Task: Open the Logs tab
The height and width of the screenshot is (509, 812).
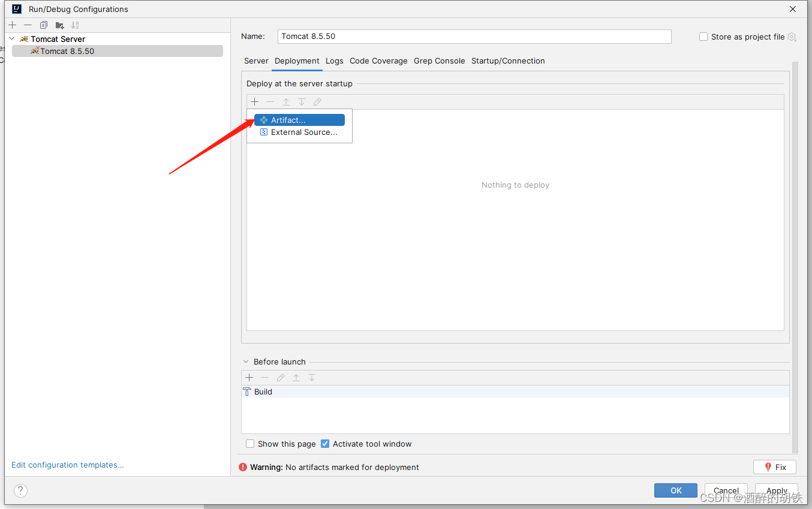Action: coord(335,61)
